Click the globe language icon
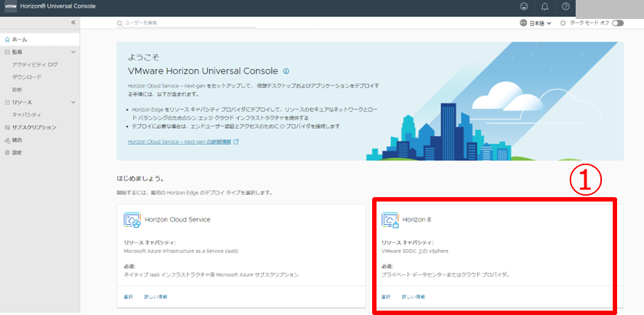The height and width of the screenshot is (315, 644). tap(523, 23)
